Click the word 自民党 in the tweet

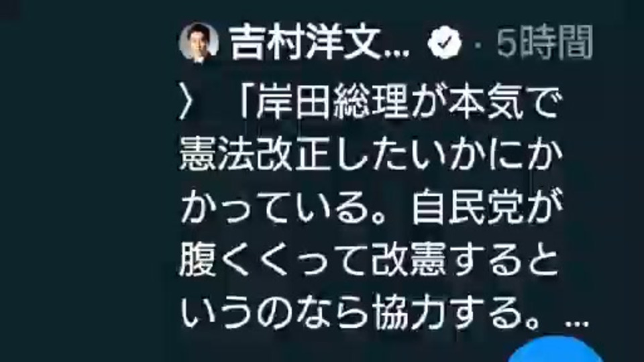(x=467, y=208)
